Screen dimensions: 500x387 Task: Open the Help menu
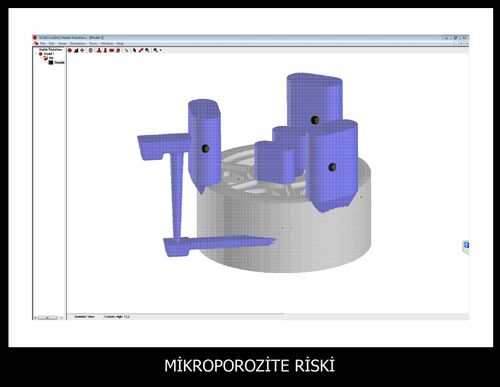tap(120, 43)
